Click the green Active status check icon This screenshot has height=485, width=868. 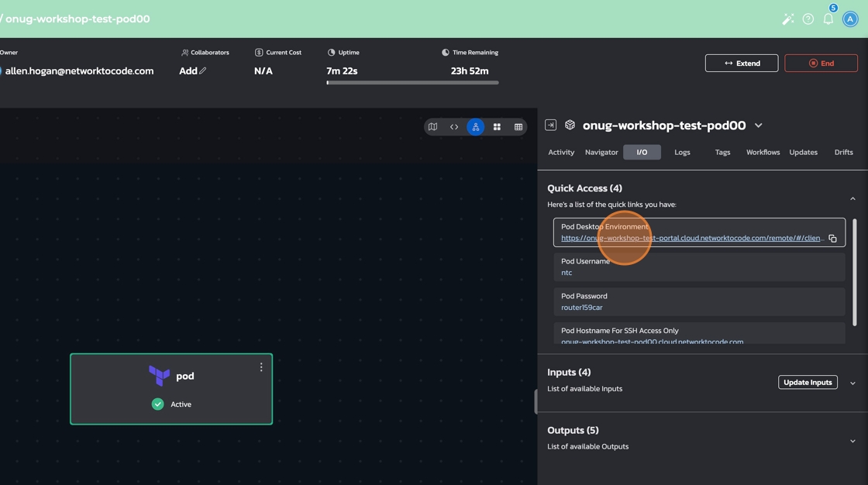tap(158, 404)
